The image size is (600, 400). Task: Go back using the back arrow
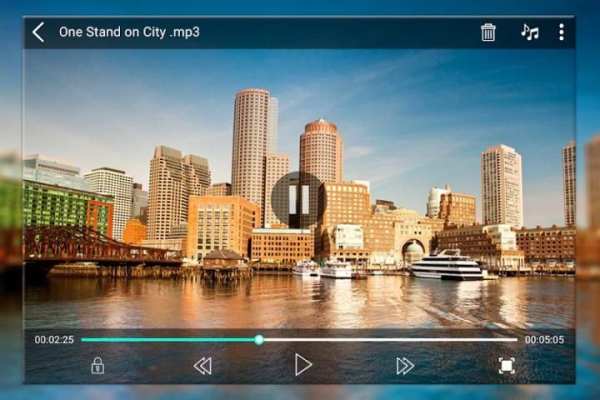(39, 32)
